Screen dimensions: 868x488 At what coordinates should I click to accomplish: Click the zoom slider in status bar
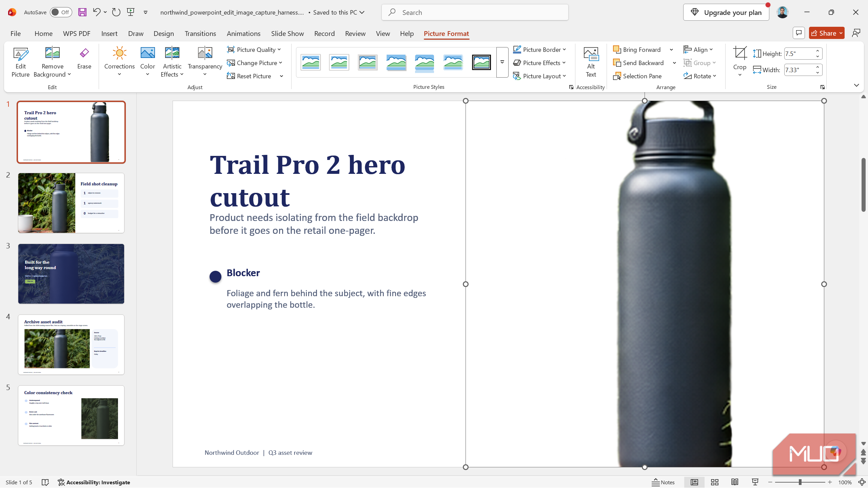[800, 482]
